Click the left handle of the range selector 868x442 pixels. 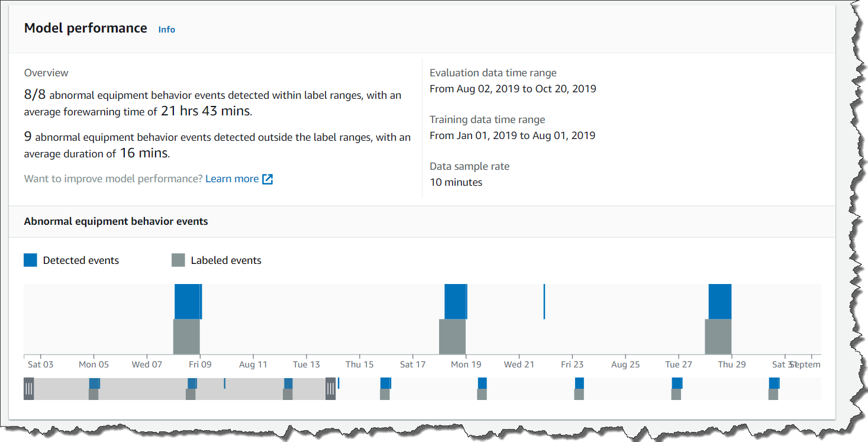28,389
